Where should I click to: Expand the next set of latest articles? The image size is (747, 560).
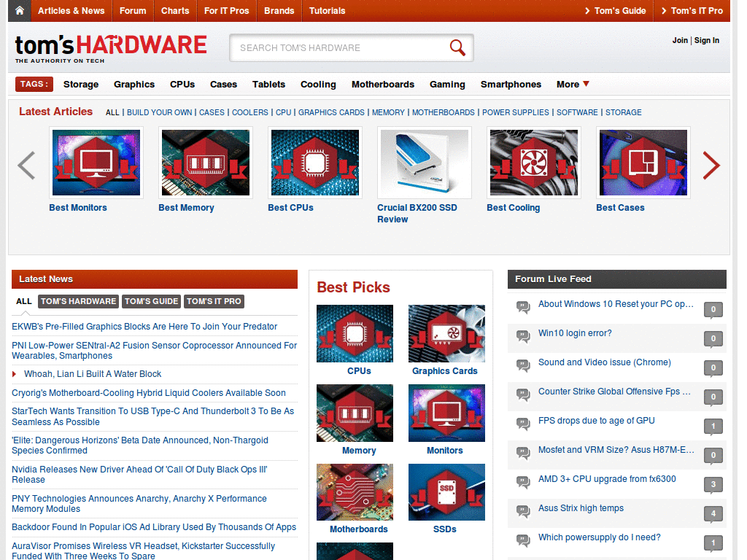click(711, 166)
